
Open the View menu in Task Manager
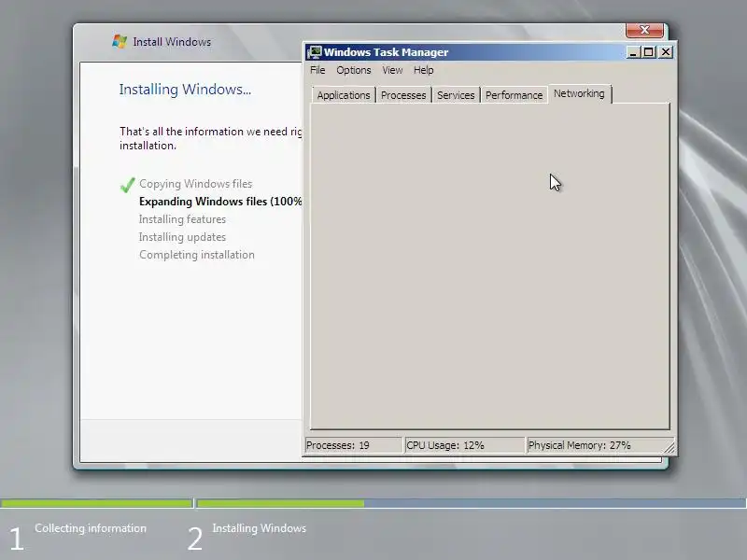(x=392, y=71)
